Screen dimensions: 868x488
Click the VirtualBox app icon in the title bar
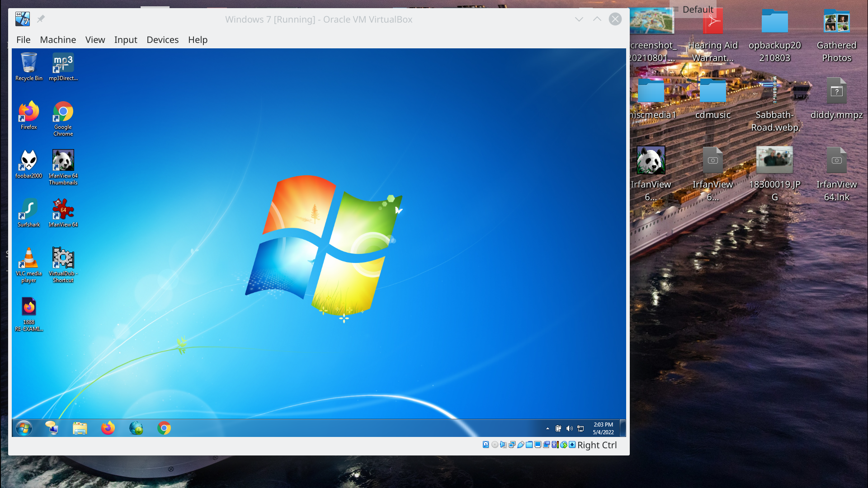(22, 19)
